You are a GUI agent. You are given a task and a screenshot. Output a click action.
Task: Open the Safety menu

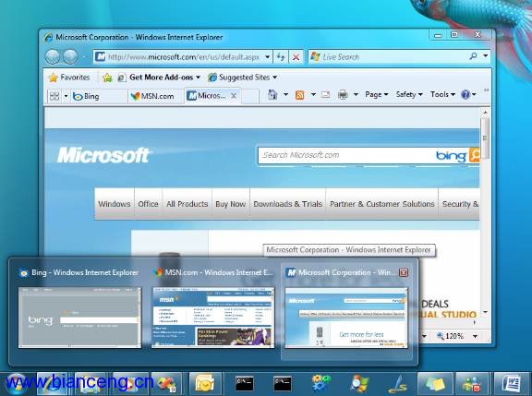click(x=409, y=94)
